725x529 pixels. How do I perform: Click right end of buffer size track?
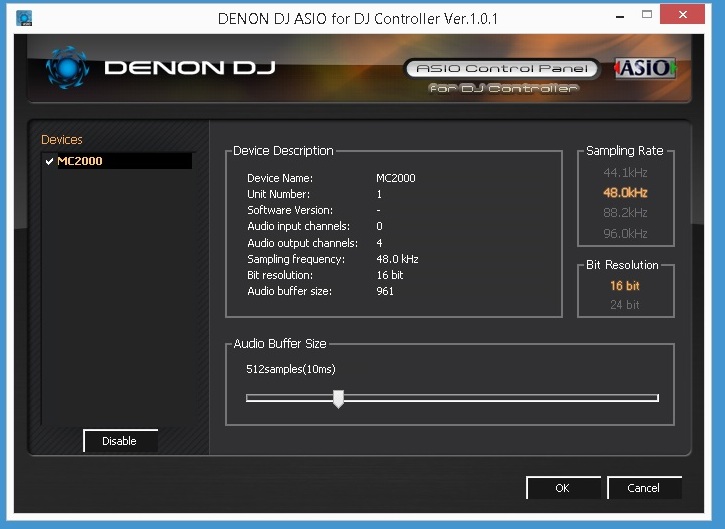[655, 398]
